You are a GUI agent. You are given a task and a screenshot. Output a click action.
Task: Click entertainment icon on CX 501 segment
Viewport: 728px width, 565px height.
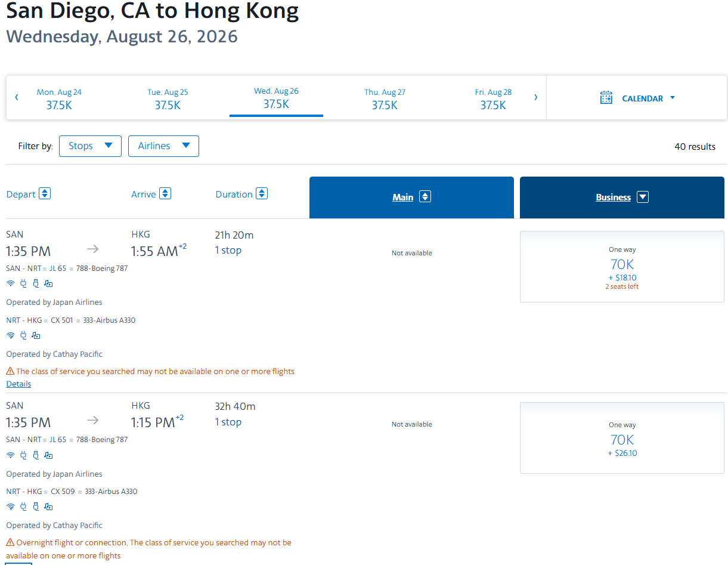(x=36, y=336)
